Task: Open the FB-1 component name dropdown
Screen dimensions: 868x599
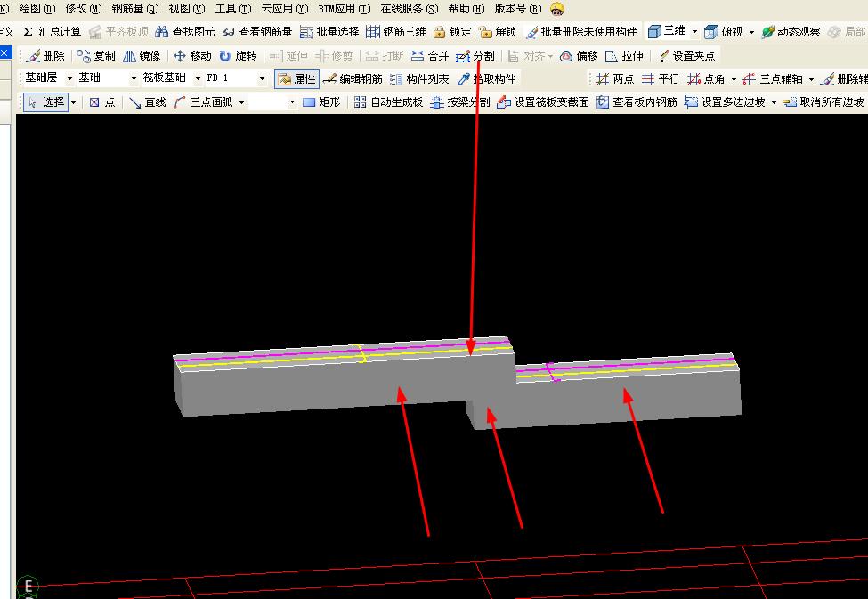Action: [x=262, y=78]
